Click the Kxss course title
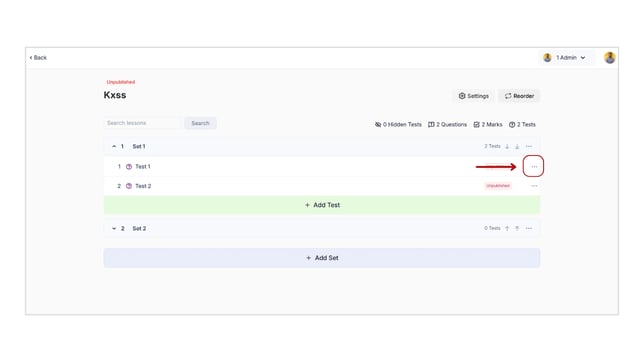The width and height of the screenshot is (644, 362). (x=115, y=95)
